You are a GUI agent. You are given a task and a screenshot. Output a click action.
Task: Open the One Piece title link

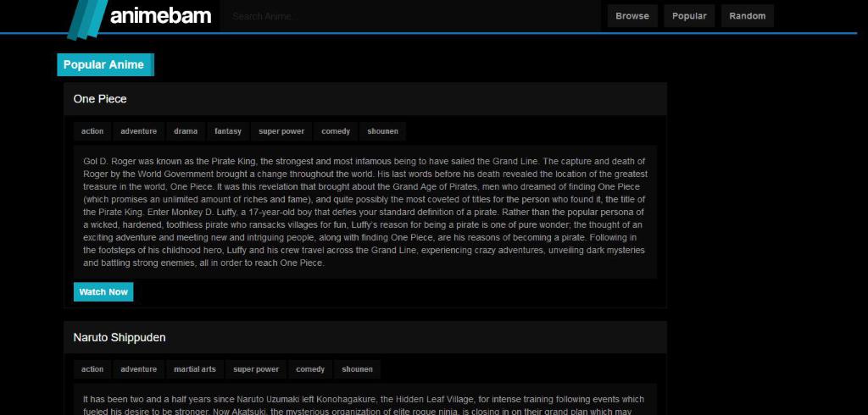coord(100,99)
